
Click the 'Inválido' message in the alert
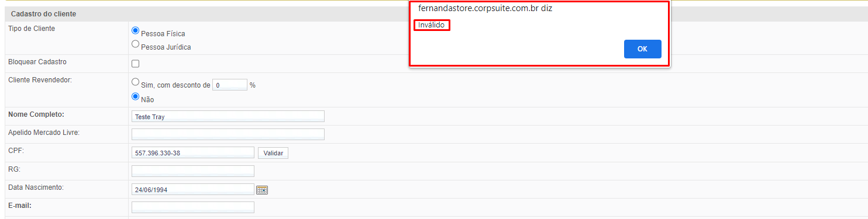pos(432,25)
